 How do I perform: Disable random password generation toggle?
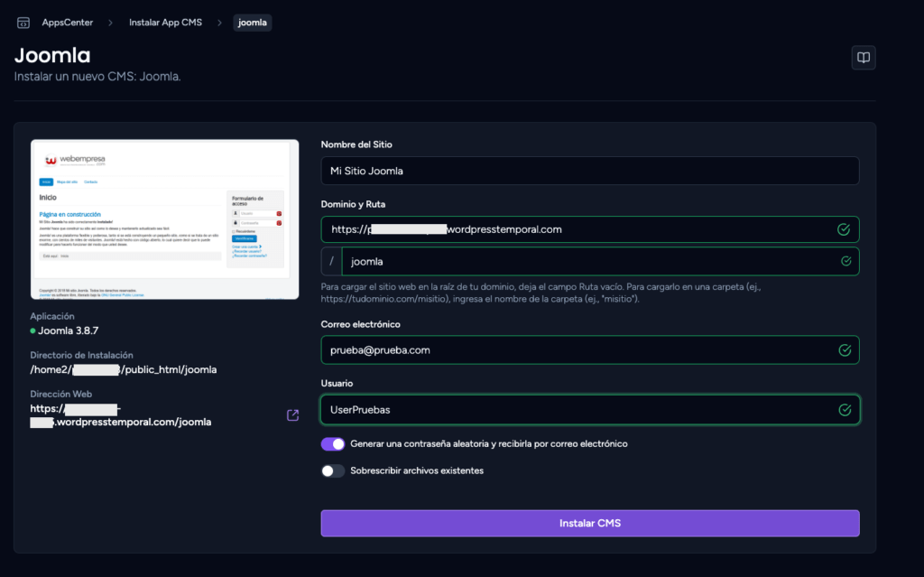coord(333,443)
